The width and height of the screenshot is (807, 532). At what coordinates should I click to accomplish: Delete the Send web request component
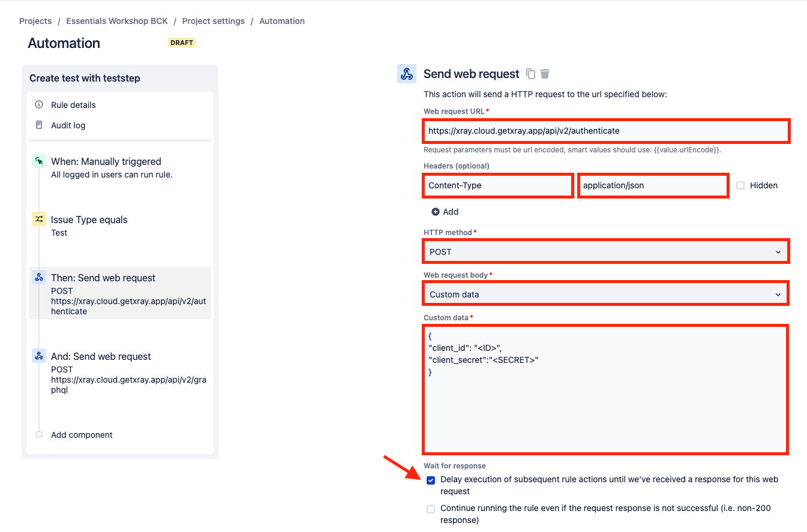545,74
